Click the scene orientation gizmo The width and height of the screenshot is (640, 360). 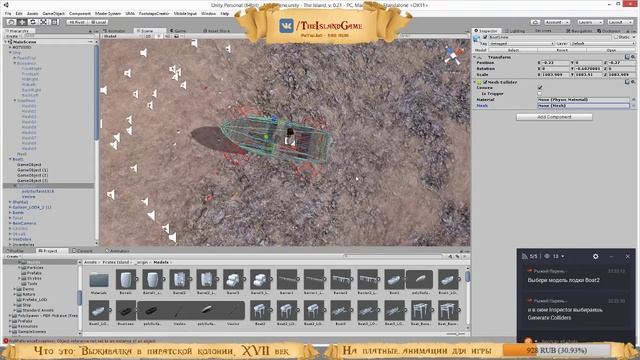[453, 56]
